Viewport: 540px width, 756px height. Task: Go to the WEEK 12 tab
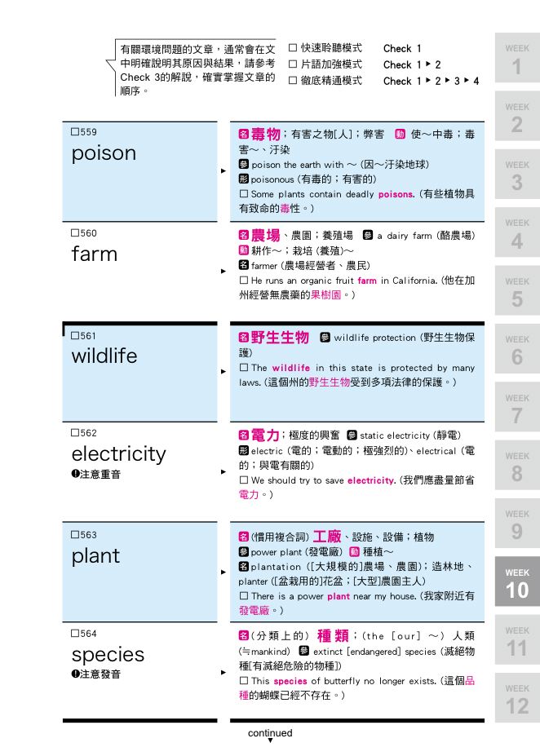click(517, 697)
